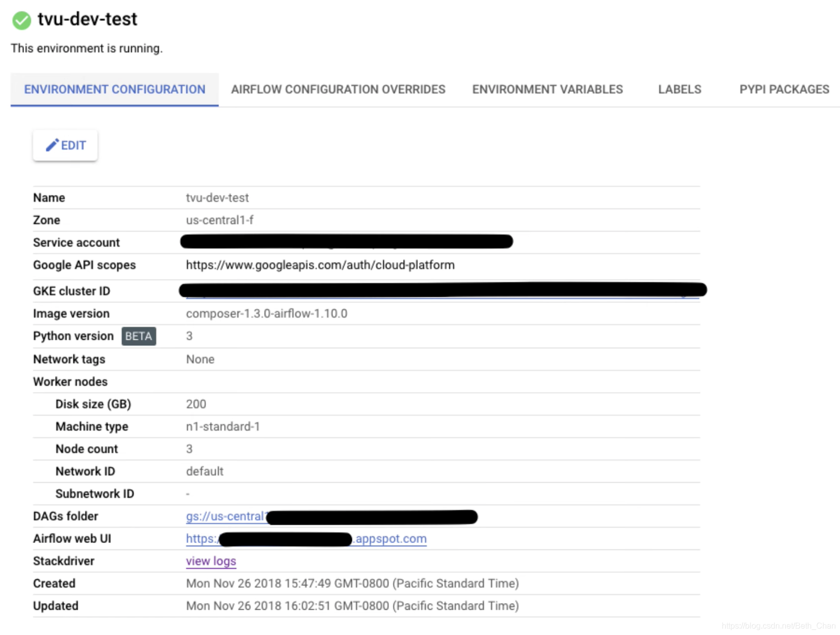
Task: Go to the Labels tab
Action: coord(679,89)
